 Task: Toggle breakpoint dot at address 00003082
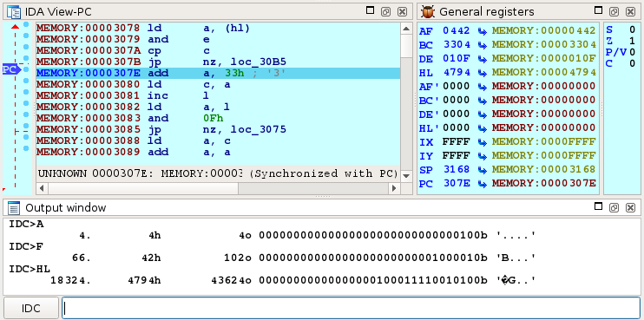[x=26, y=103]
